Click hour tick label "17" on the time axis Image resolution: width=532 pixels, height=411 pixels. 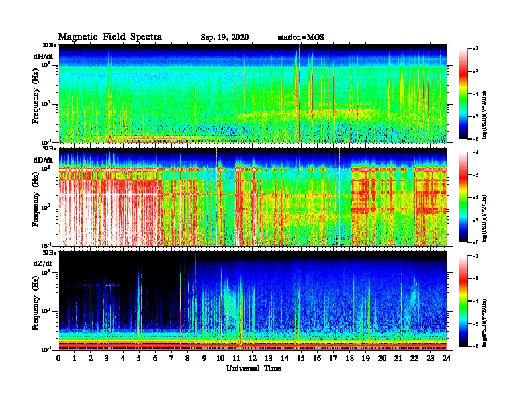[333, 359]
